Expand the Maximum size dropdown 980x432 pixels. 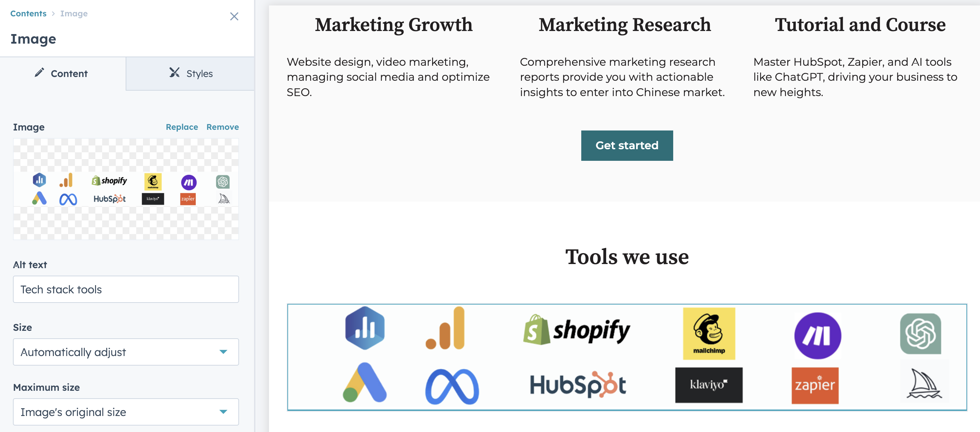pyautogui.click(x=126, y=412)
